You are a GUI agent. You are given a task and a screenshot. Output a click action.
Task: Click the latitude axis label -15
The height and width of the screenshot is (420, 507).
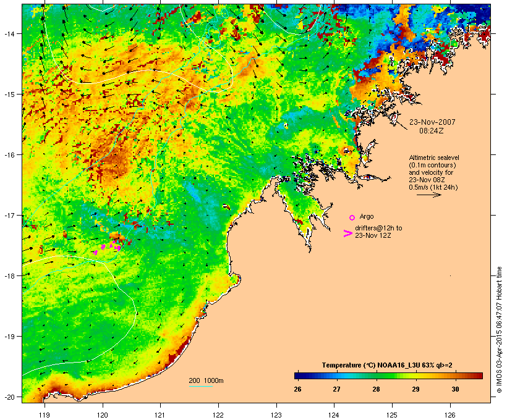tap(9, 94)
